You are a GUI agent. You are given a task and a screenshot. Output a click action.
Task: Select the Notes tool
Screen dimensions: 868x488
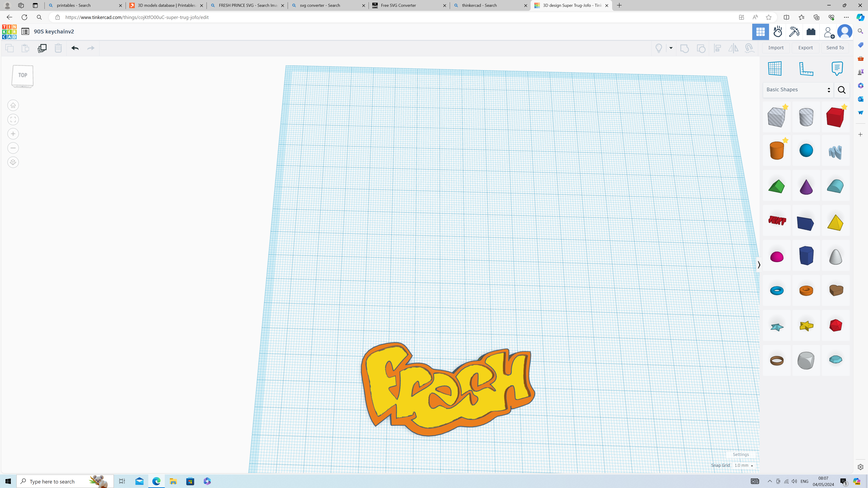pyautogui.click(x=837, y=68)
